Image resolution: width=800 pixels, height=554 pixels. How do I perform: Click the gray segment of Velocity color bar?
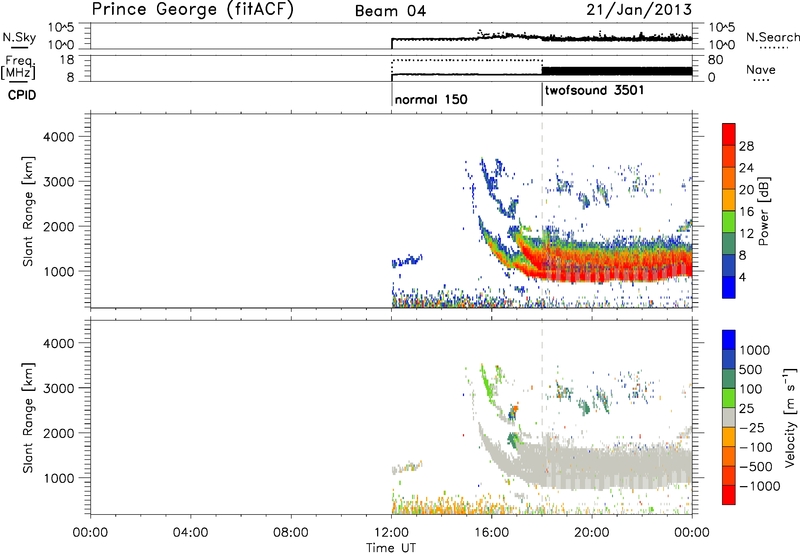[729, 417]
